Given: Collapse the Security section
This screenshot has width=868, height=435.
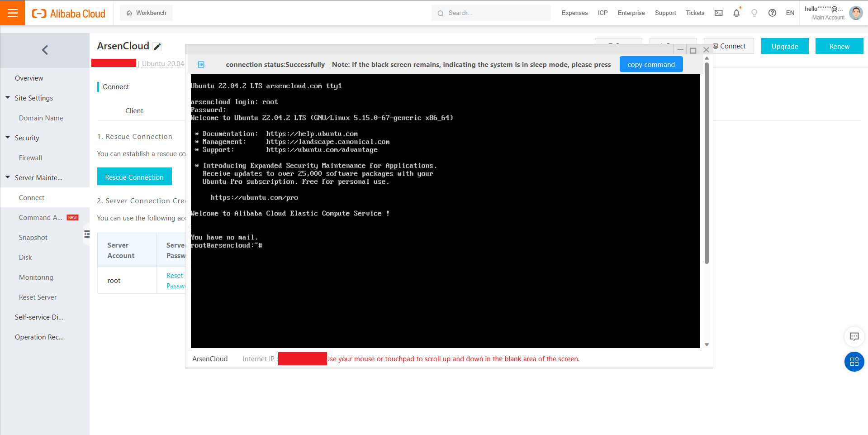Looking at the screenshot, I should [x=8, y=138].
